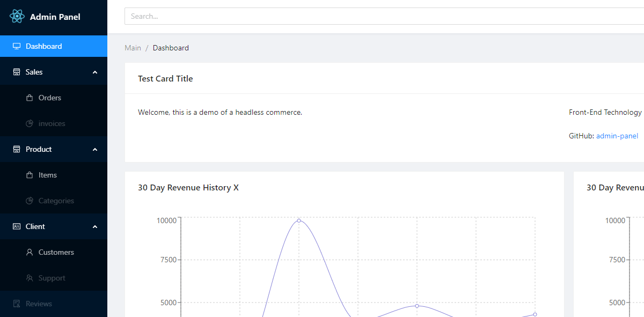
Task: Select the Dashboard menu item
Action: pos(44,46)
